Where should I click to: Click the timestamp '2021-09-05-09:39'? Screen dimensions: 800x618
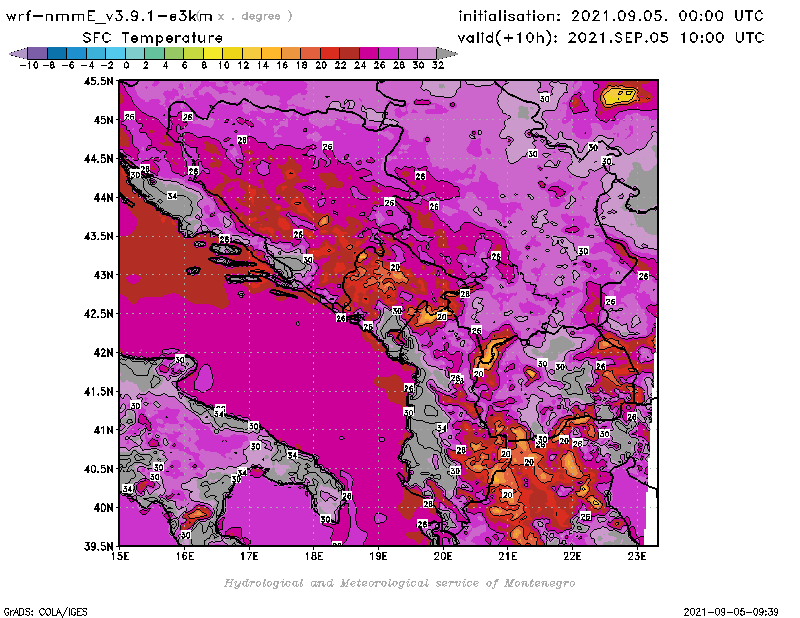(731, 611)
